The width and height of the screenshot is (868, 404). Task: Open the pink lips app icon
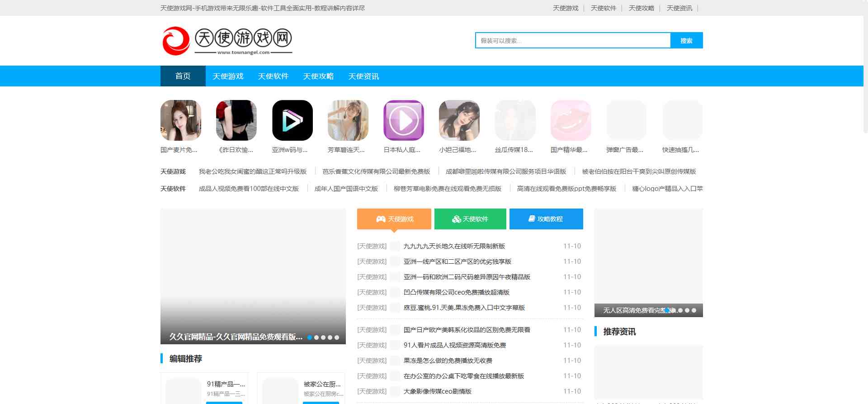point(571,120)
